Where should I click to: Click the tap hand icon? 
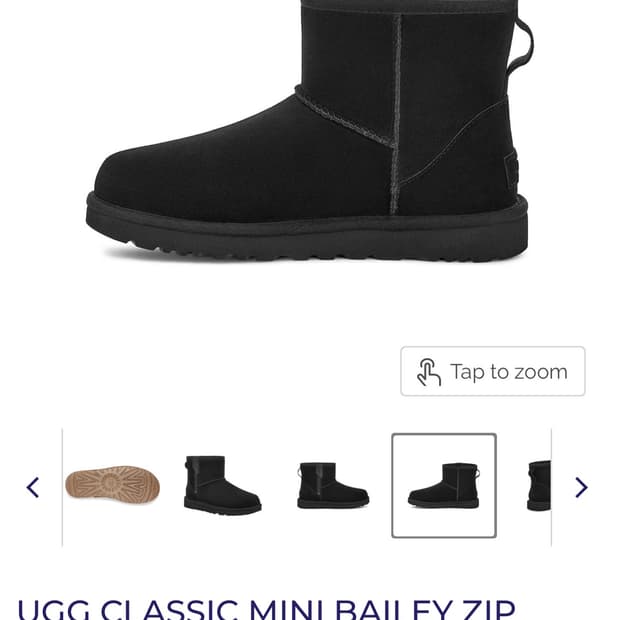click(429, 372)
